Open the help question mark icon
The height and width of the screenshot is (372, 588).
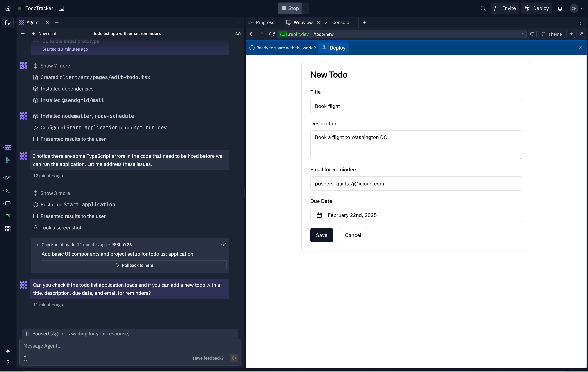(8, 362)
